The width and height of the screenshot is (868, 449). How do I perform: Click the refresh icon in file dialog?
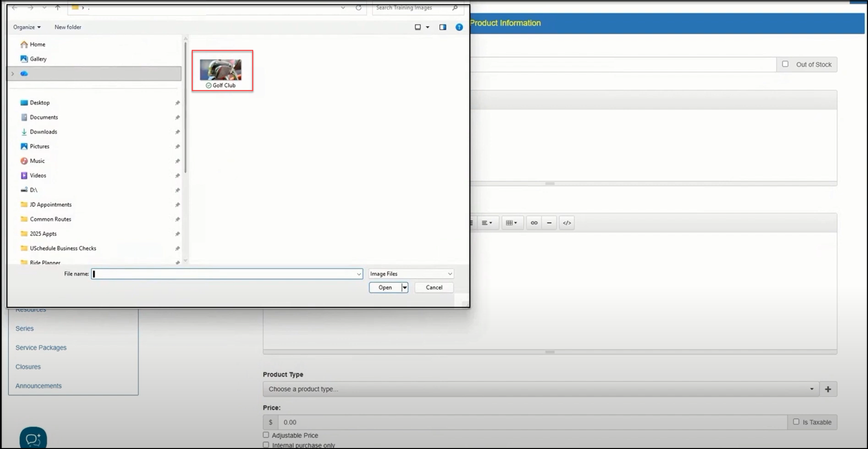(358, 7)
